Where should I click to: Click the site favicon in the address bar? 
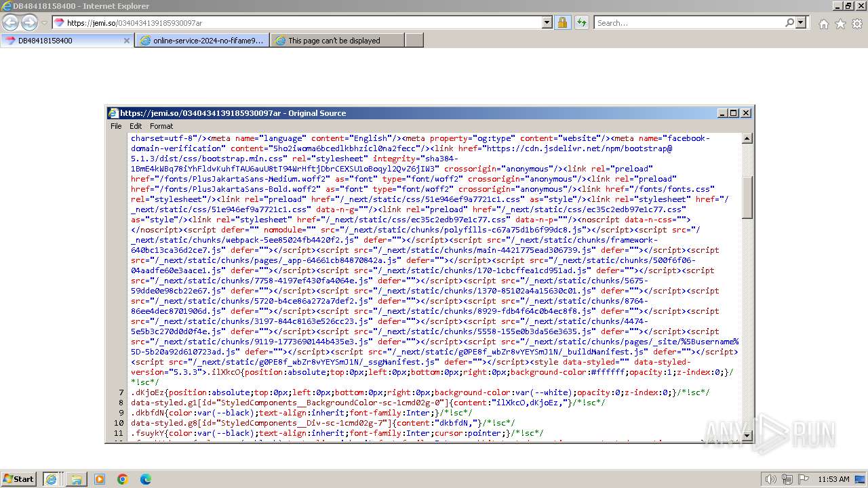pos(59,23)
